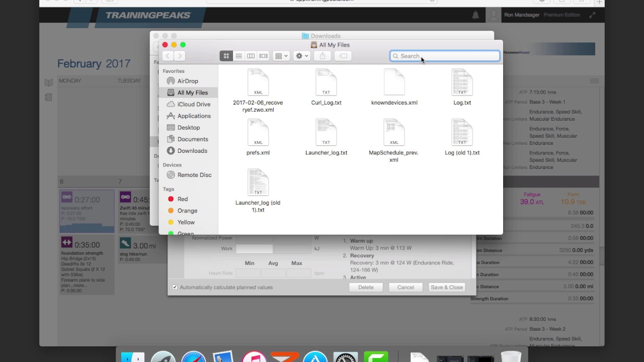Screen dimensions: 644x362
Task: Click the Save & Close button
Action: click(x=447, y=287)
